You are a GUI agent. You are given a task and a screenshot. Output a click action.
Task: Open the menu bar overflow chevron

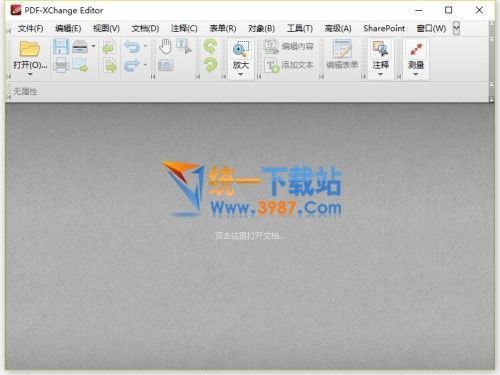pos(456,28)
